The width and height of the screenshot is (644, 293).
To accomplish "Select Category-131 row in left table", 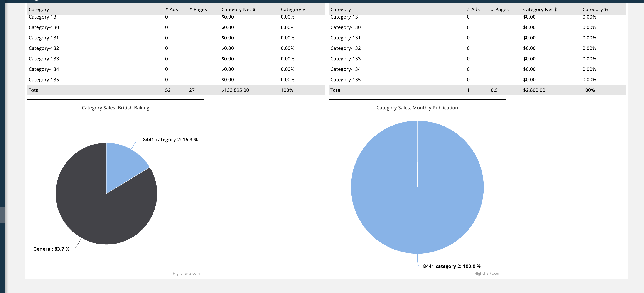I will point(175,38).
